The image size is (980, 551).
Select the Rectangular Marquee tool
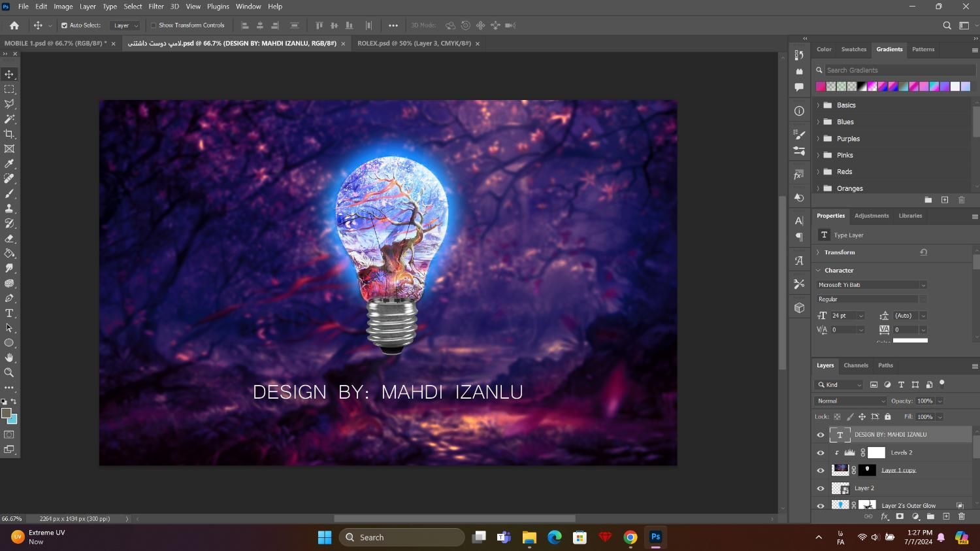tap(9, 90)
